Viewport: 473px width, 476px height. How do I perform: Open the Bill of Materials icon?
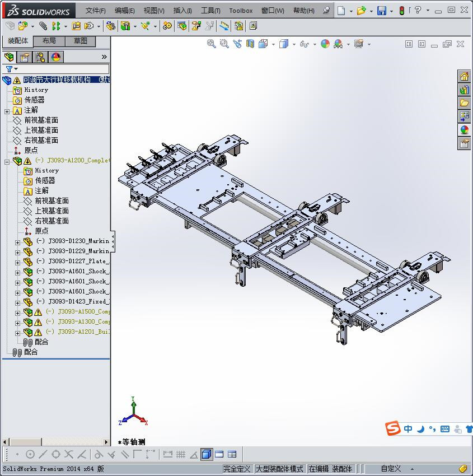[x=182, y=26]
